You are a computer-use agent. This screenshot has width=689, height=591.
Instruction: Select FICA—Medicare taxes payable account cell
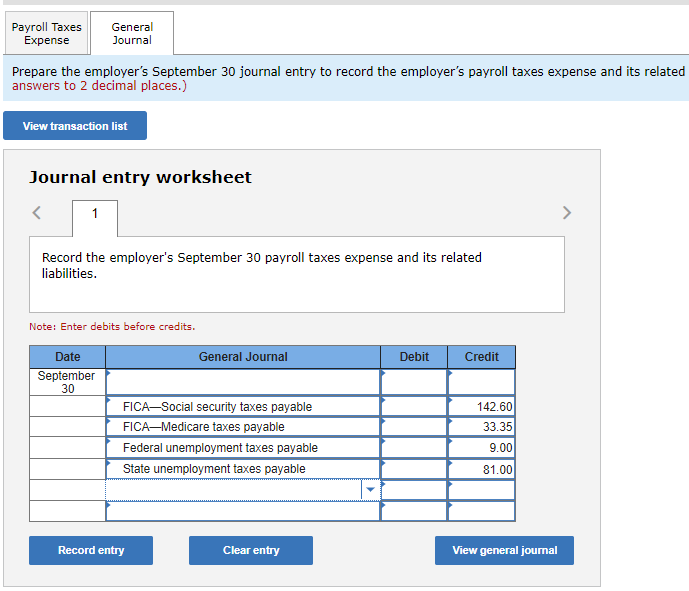[x=243, y=427]
